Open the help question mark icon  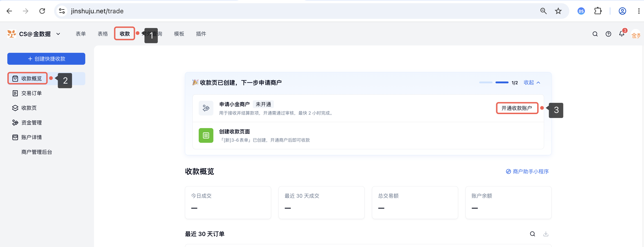tap(608, 34)
